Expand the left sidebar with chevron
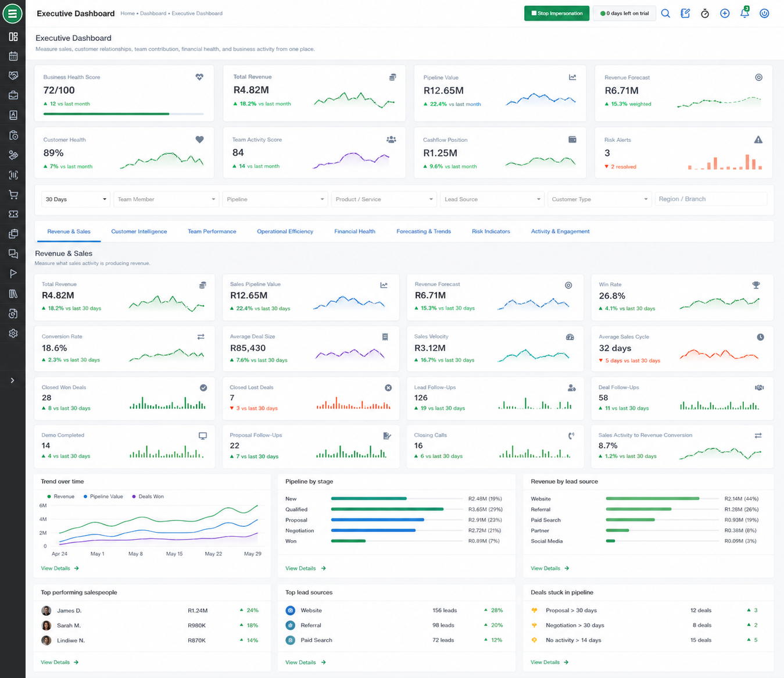Viewport: 784px width, 678px height. point(12,380)
